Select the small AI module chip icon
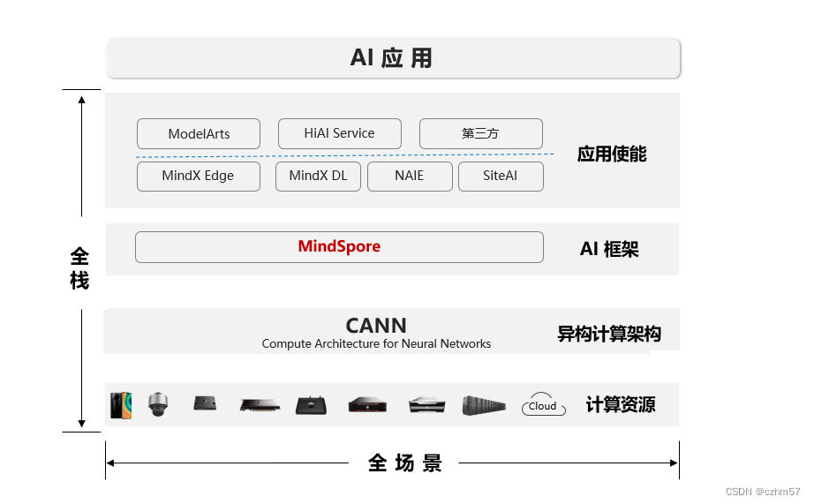 [205, 403]
